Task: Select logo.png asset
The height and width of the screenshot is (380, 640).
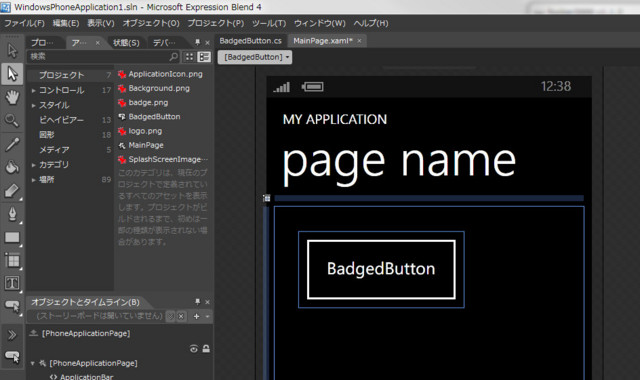Action: [140, 131]
